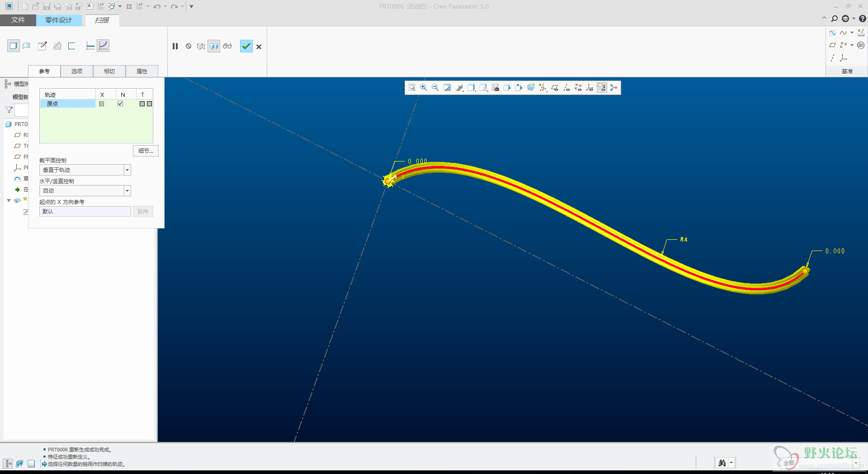Image resolution: width=868 pixels, height=474 pixels.
Task: Switch to the 零件设计 ribbon tab
Action: click(59, 20)
